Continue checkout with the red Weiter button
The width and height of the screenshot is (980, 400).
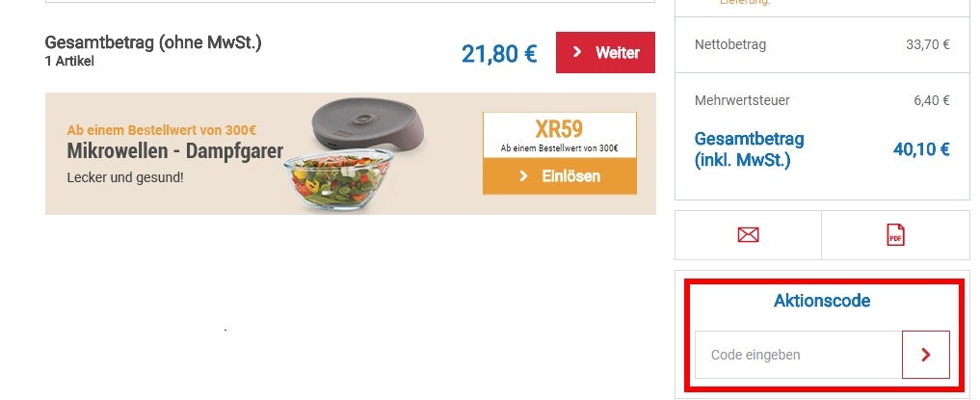point(605,52)
